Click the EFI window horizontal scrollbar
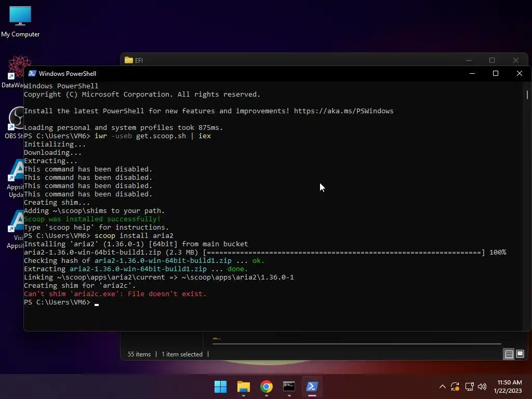Image resolution: width=532 pixels, height=399 pixels. (356, 344)
